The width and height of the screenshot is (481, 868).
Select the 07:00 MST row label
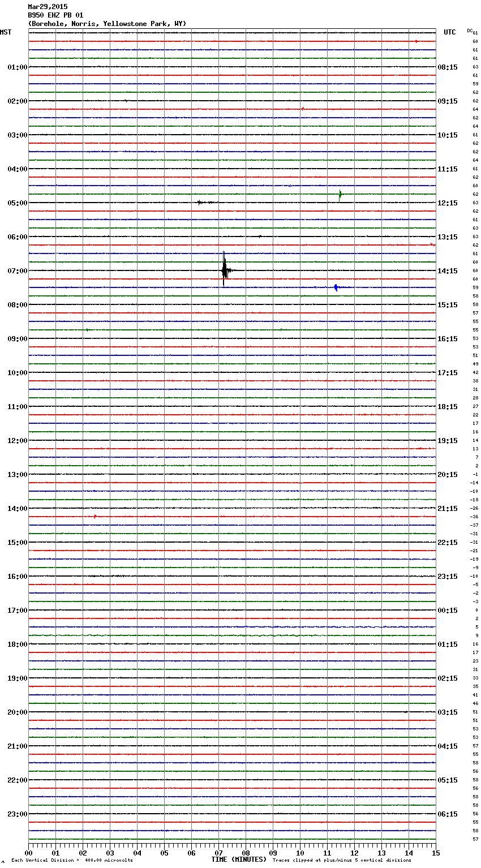tap(17, 270)
